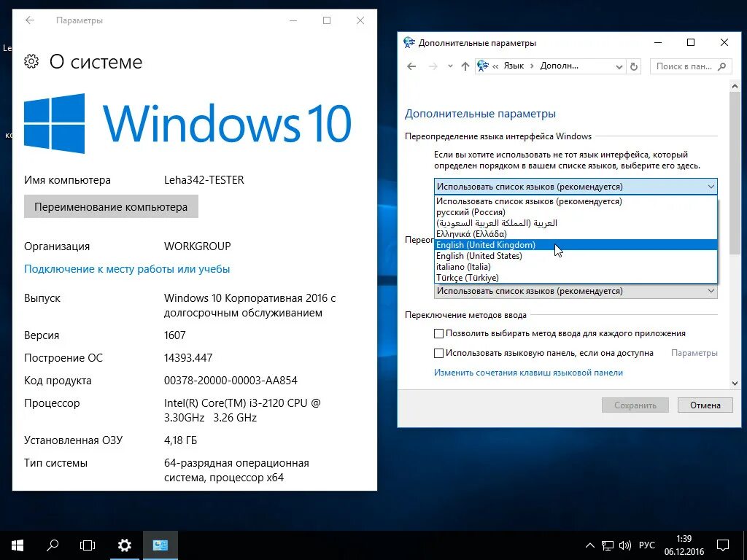Expand the address bar breadcrumb dropdown

click(619, 66)
